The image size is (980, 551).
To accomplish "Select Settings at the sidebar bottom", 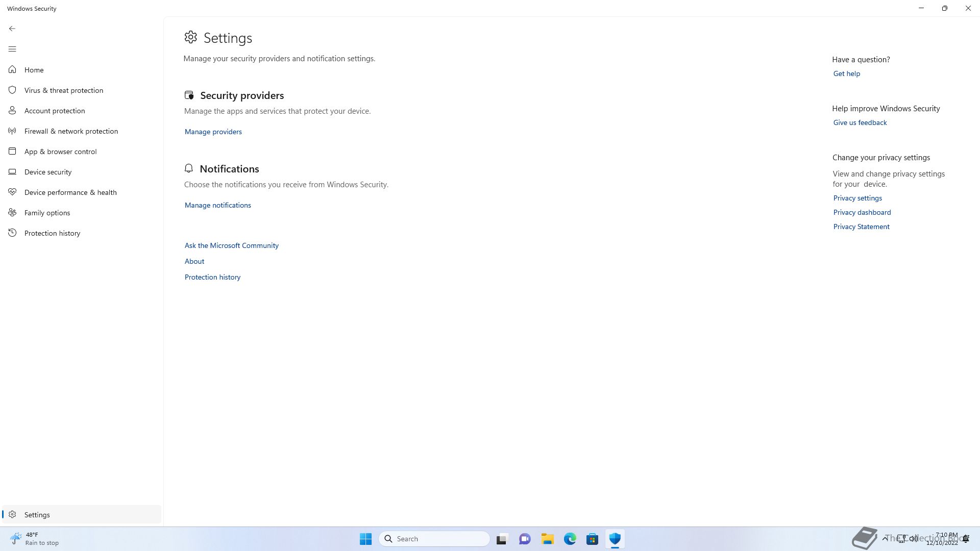I will coord(82,514).
